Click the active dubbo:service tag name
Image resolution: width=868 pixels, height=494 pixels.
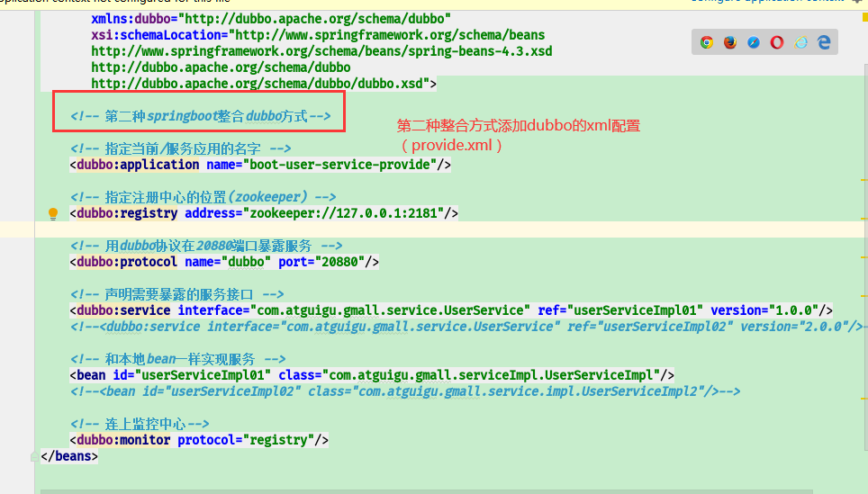click(123, 310)
